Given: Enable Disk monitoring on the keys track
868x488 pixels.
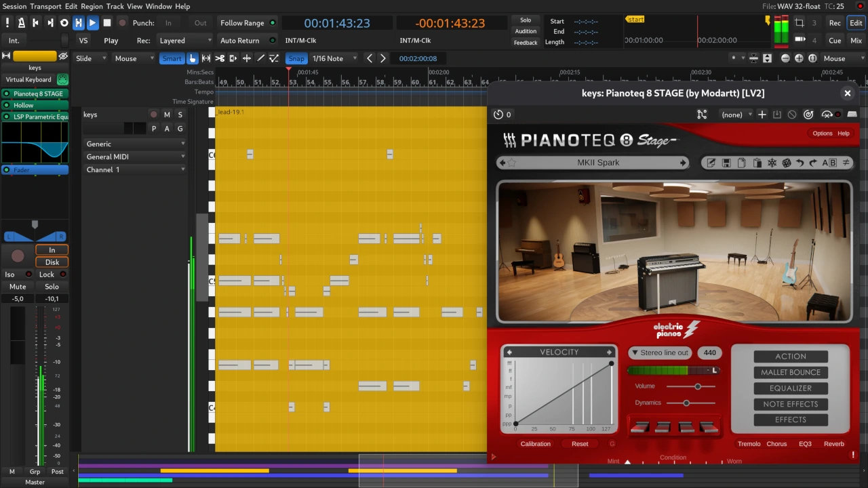Looking at the screenshot, I should click(x=52, y=262).
